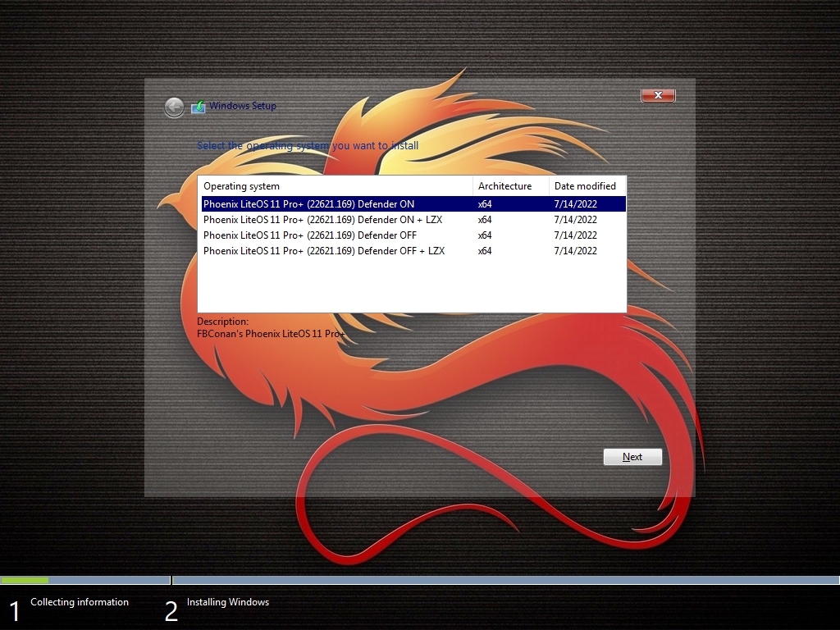Click the Next button
Image resolution: width=840 pixels, height=630 pixels.
pyautogui.click(x=632, y=457)
